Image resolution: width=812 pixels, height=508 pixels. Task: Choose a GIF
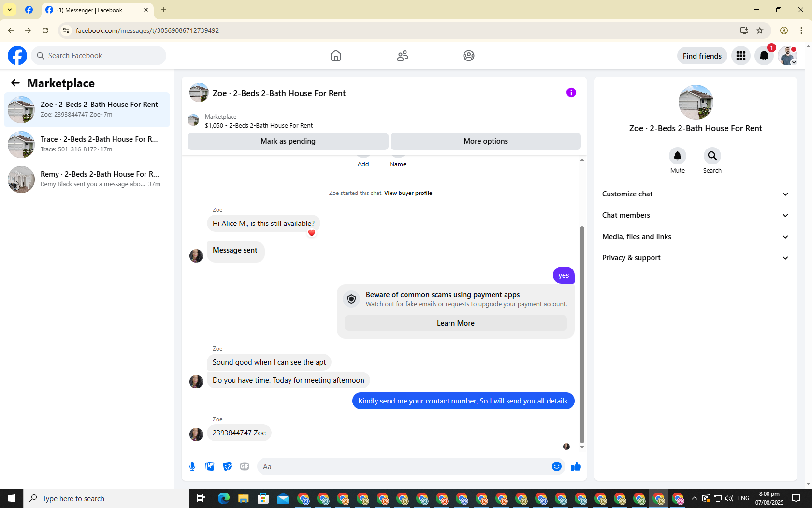[x=245, y=466]
